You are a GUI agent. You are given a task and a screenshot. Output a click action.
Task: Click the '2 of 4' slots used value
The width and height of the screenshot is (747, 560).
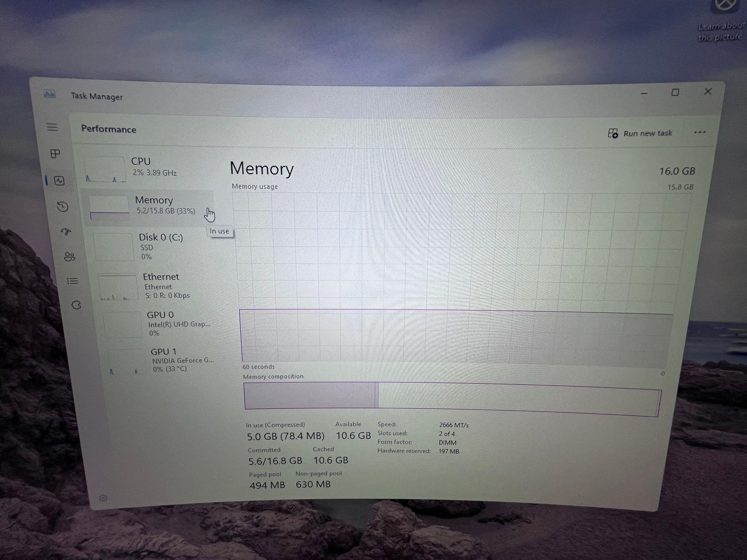click(x=447, y=434)
